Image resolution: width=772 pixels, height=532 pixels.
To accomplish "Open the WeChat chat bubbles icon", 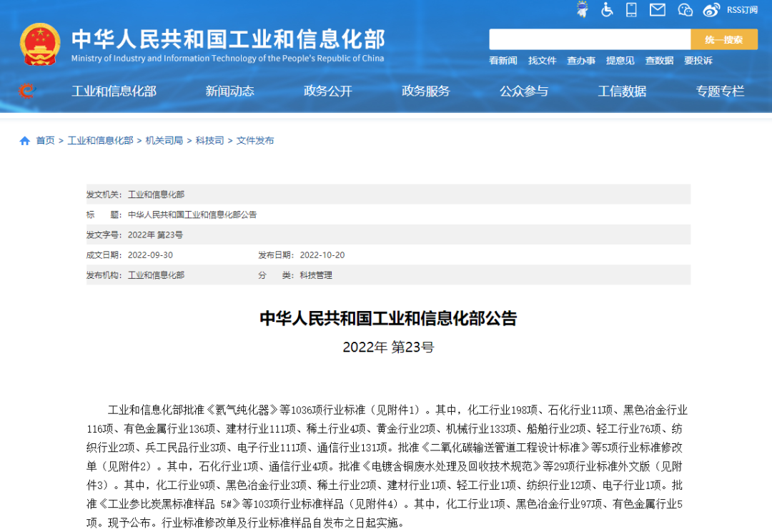I will (x=685, y=9).
